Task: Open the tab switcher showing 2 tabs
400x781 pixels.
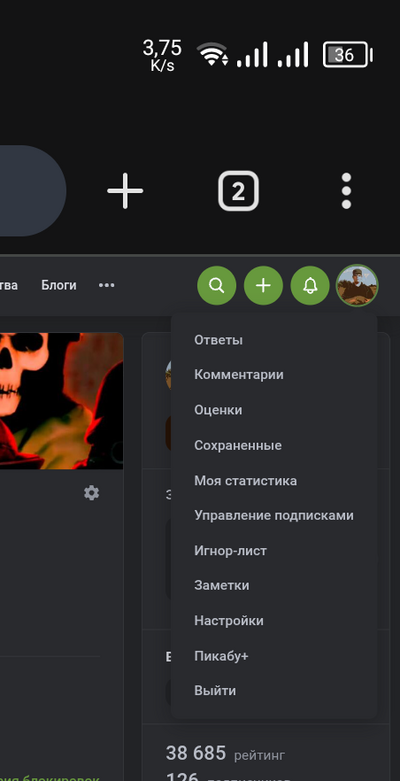Action: tap(239, 191)
